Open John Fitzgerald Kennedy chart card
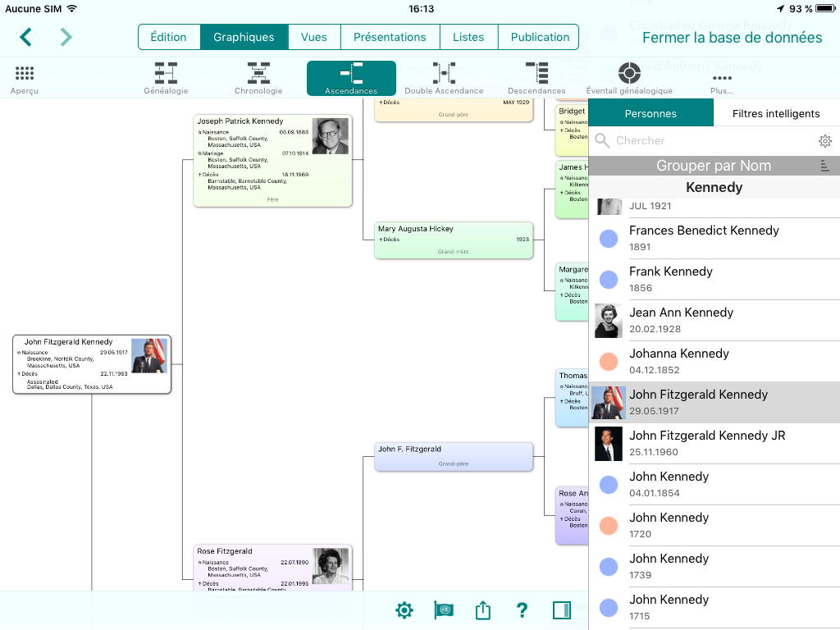This screenshot has width=840, height=630. pyautogui.click(x=92, y=364)
